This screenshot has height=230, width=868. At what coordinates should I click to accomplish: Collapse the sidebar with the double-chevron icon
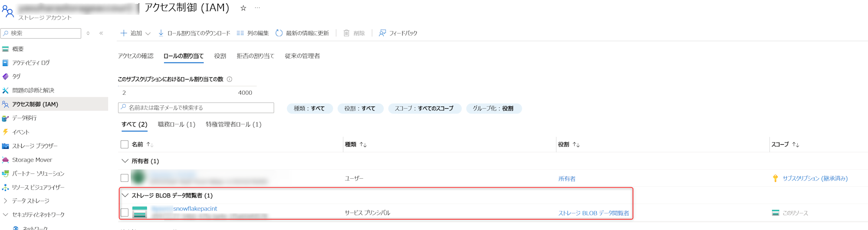click(101, 33)
